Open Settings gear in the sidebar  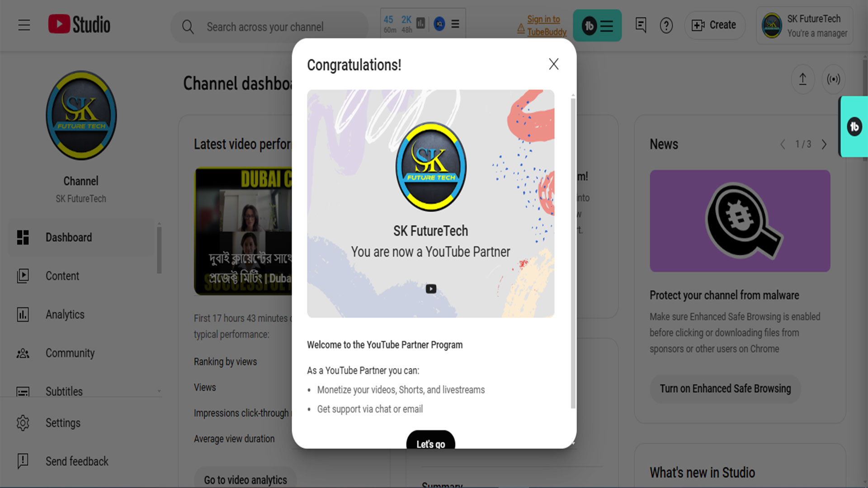tap(23, 423)
